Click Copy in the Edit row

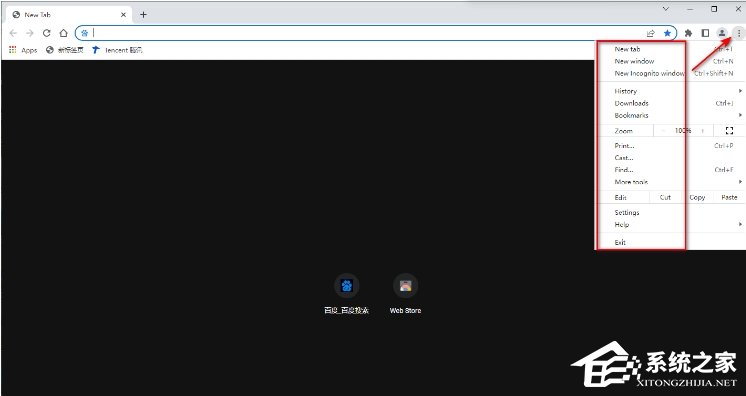pos(697,197)
